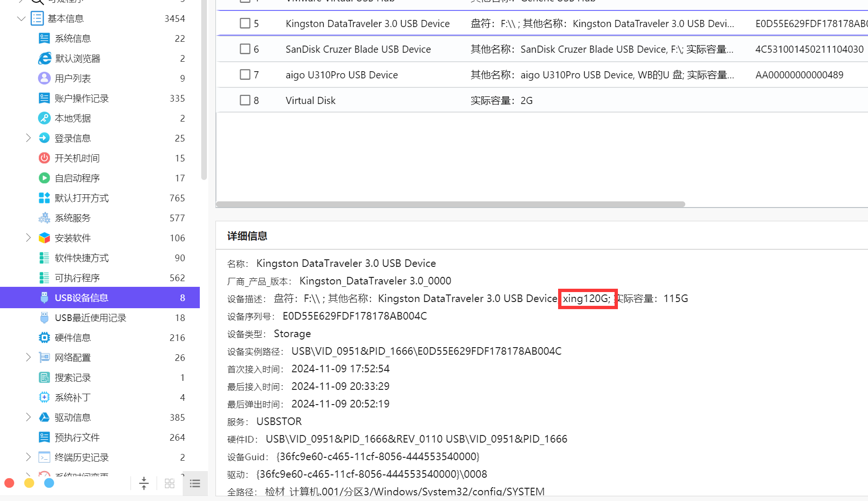The image size is (868, 501).
Task: Click the 搜索记录 search document icon
Action: pyautogui.click(x=44, y=378)
